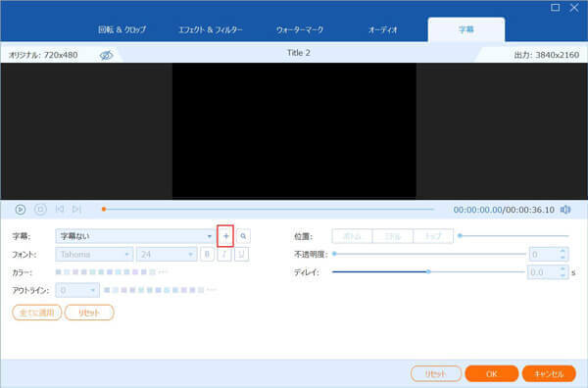Image resolution: width=588 pixels, height=388 pixels.
Task: Pick the first アウトライン color swatch
Action: click(107, 290)
